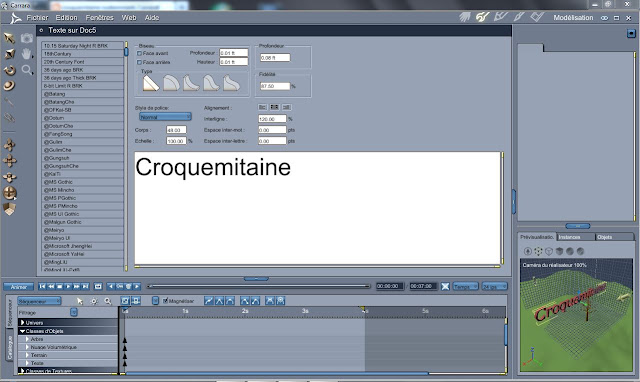Select the rotate tool with curved arrow
The height and width of the screenshot is (382, 640).
pos(9,70)
